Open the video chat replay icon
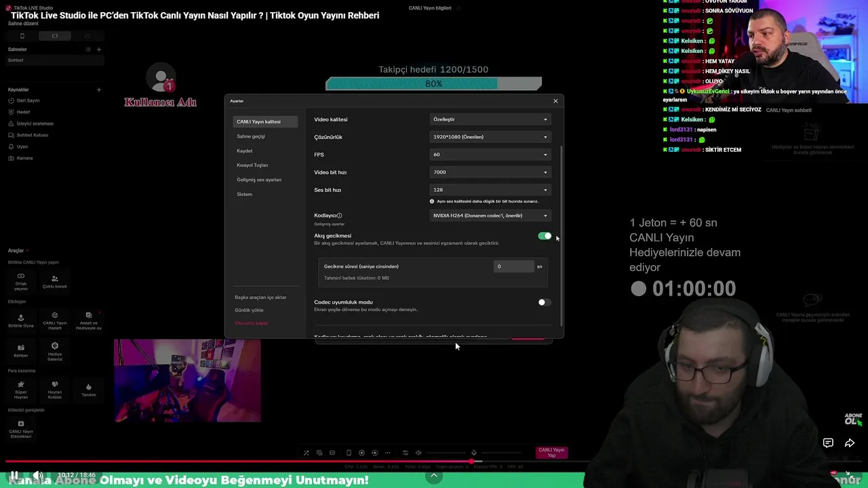Screen dimensions: 868x488 [828, 443]
